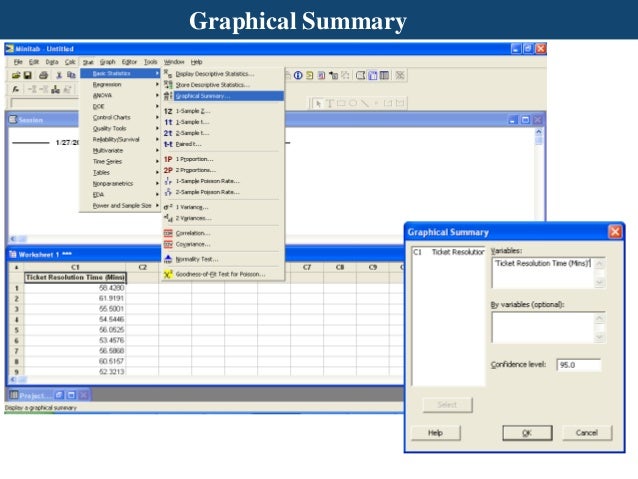Click the Open file toolbar icon
The height and width of the screenshot is (479, 638).
click(16, 75)
